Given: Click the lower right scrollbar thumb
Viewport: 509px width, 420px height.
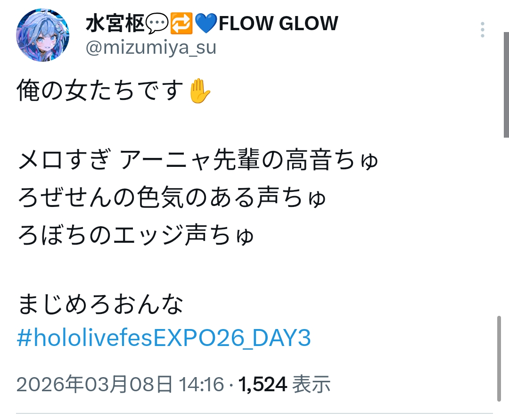Looking at the screenshot, I should click(499, 359).
